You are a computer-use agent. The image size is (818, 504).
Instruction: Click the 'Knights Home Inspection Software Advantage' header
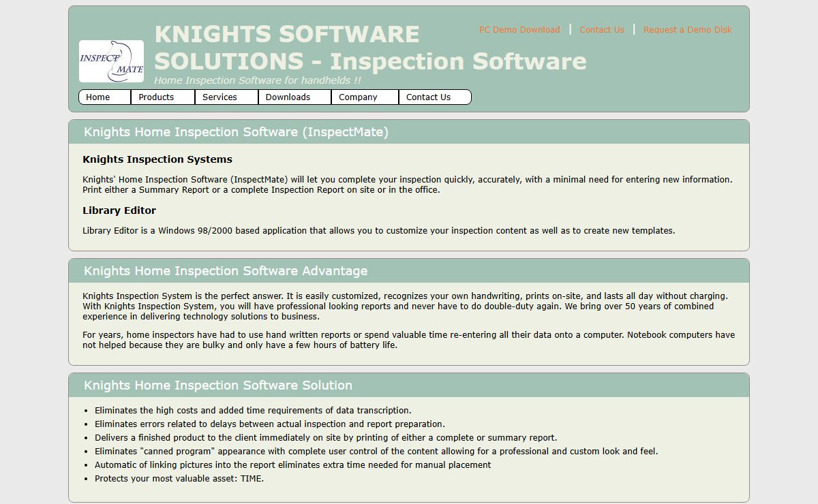tap(409, 271)
